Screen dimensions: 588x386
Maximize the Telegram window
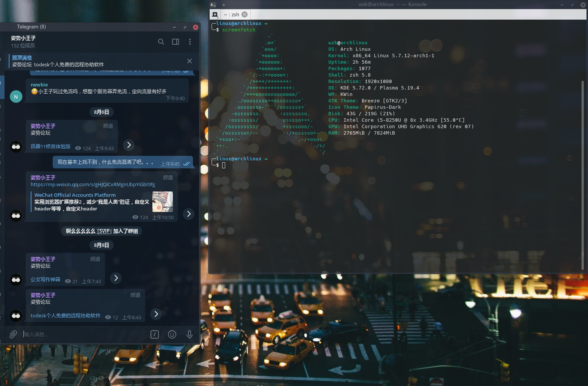pos(185,27)
